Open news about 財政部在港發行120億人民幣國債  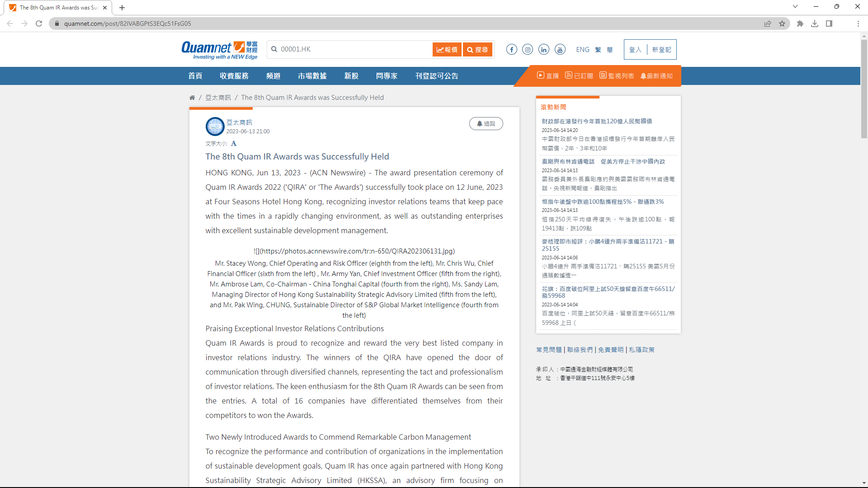click(597, 121)
